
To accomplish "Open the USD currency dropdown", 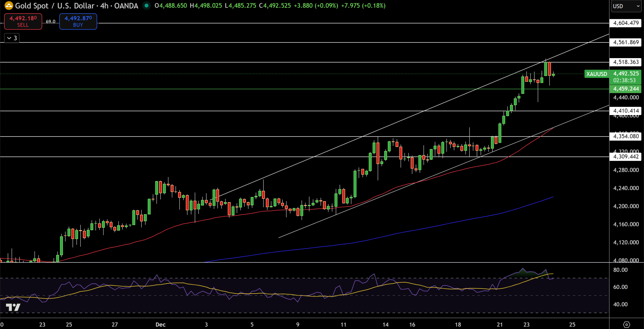I will (626, 6).
